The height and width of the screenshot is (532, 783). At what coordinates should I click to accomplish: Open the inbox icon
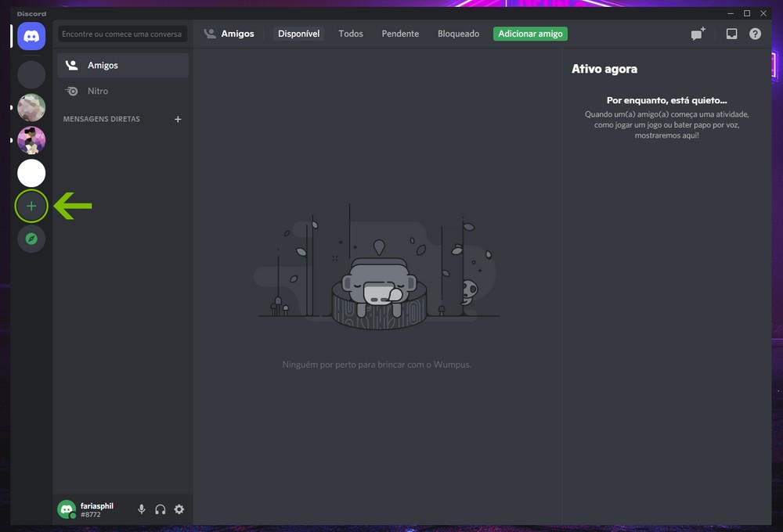tap(731, 34)
